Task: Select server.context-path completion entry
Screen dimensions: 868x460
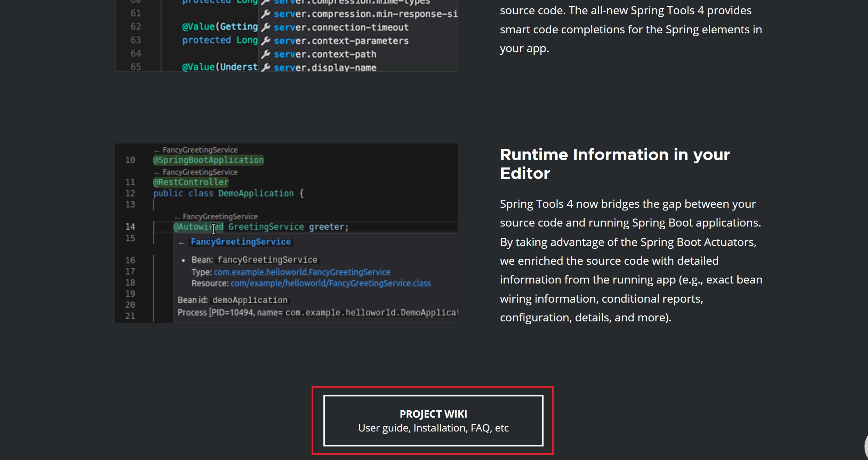Action: 325,54
